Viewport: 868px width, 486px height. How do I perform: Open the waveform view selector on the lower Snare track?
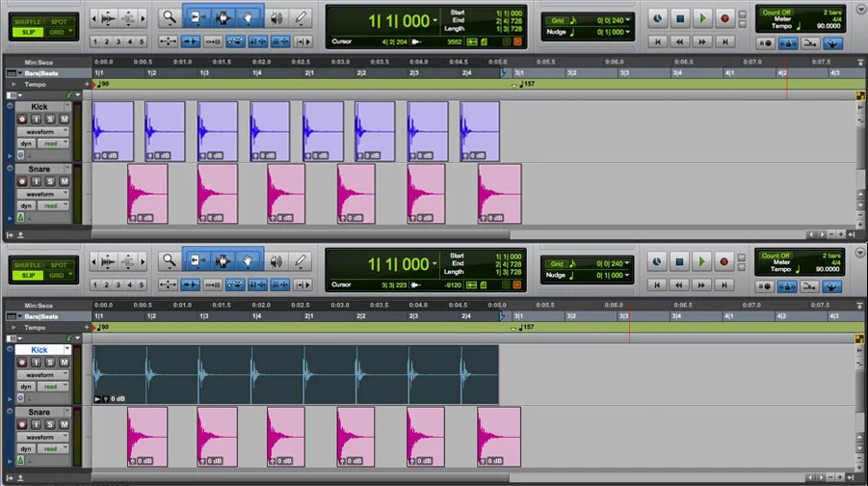[42, 437]
